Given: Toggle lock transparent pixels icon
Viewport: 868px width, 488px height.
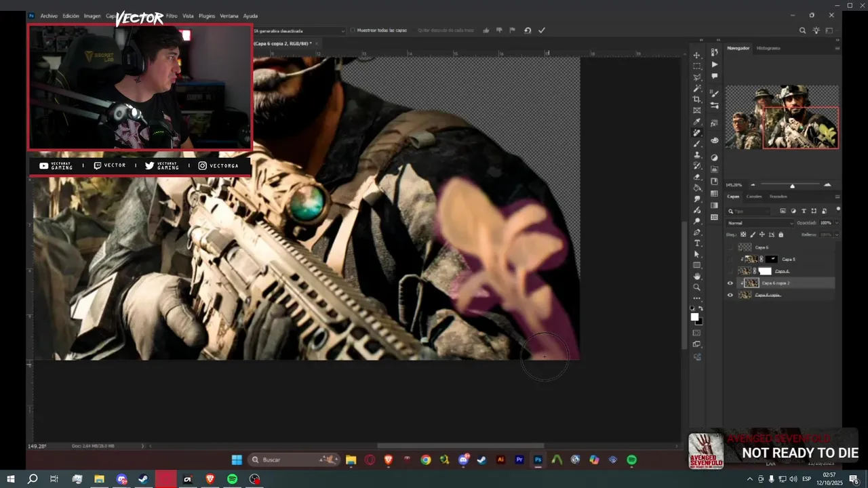Looking at the screenshot, I should (x=744, y=235).
